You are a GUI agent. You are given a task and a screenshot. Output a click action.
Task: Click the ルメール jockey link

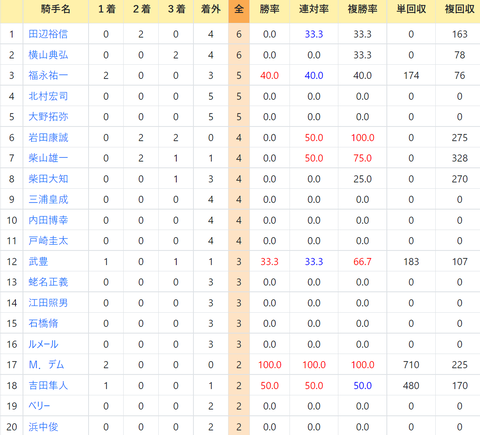43,344
